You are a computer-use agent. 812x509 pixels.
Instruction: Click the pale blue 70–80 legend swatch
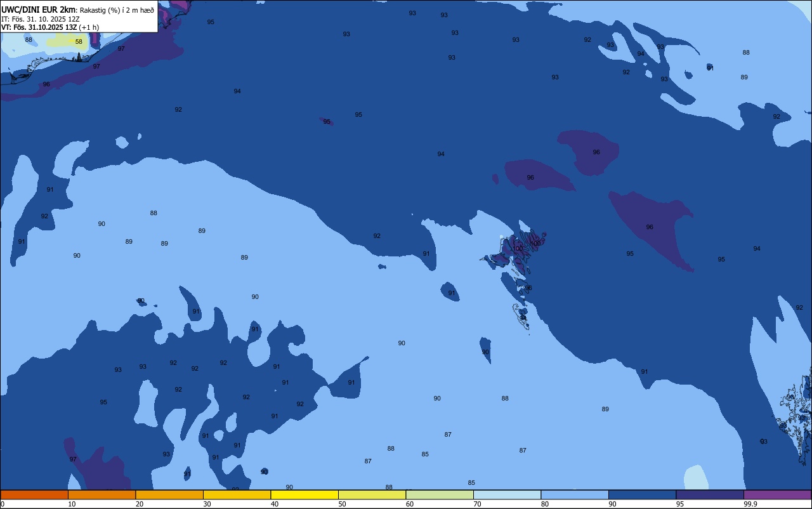[507, 494]
